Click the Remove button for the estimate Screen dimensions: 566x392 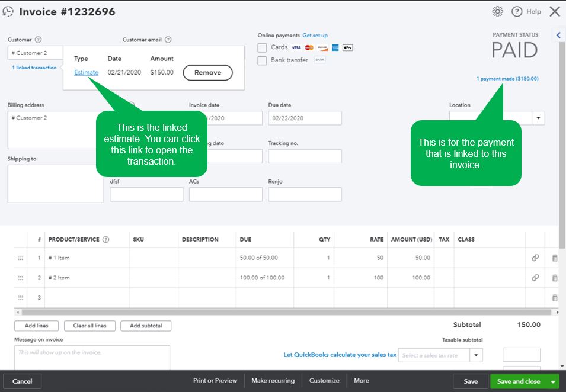coord(207,72)
